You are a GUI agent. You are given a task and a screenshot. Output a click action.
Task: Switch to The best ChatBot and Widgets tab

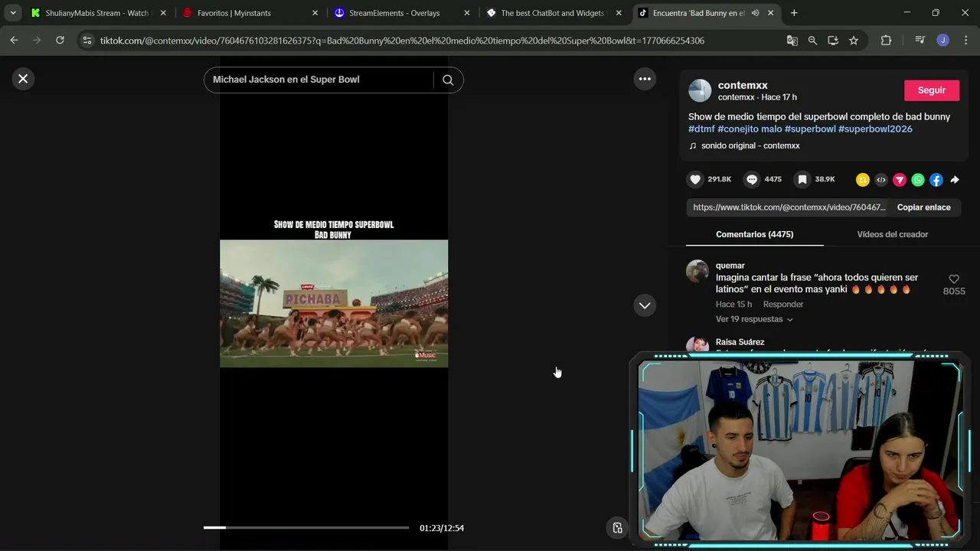pyautogui.click(x=554, y=13)
